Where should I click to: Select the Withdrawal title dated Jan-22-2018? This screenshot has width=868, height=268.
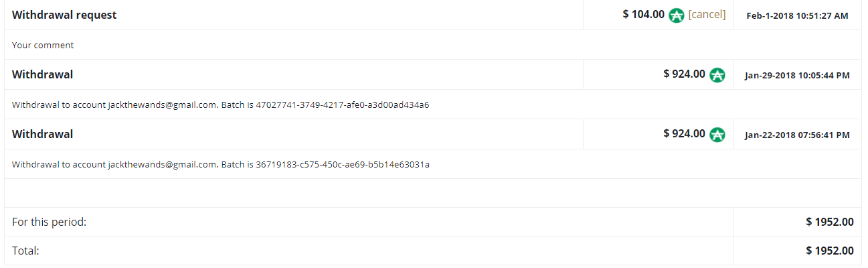43,134
